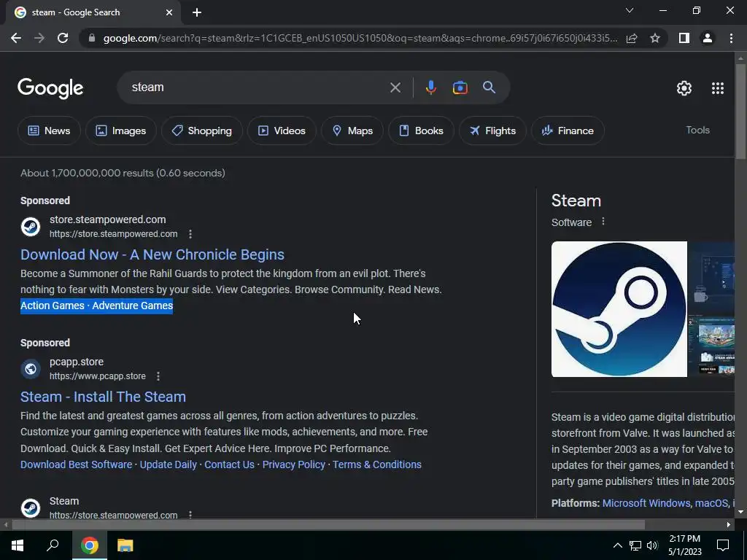Open the Windows Start menu
The image size is (747, 560).
point(18,545)
